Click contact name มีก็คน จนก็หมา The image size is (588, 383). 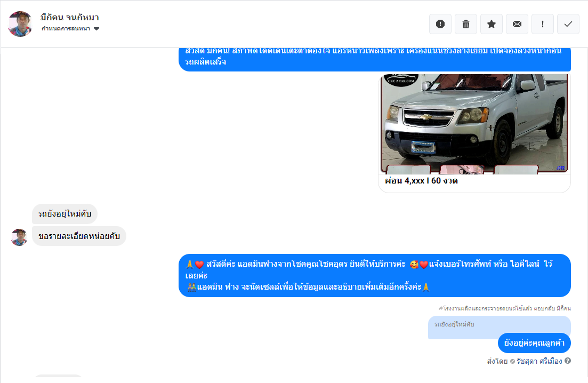69,17
